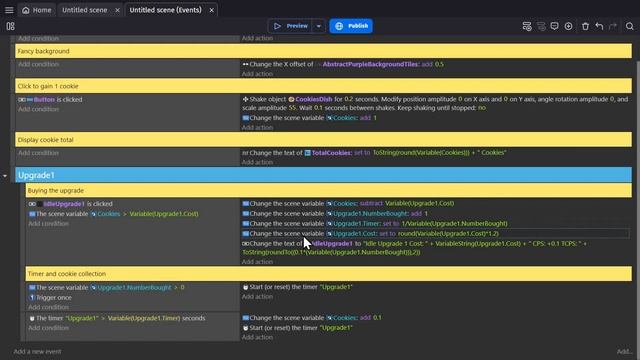Viewport: 640px width, 360px height.
Task: Click the Publish button
Action: 351,26
